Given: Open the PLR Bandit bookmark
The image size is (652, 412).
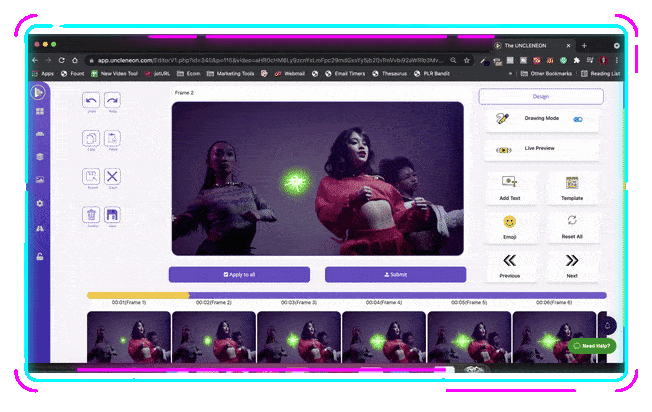Looking at the screenshot, I should 432,74.
